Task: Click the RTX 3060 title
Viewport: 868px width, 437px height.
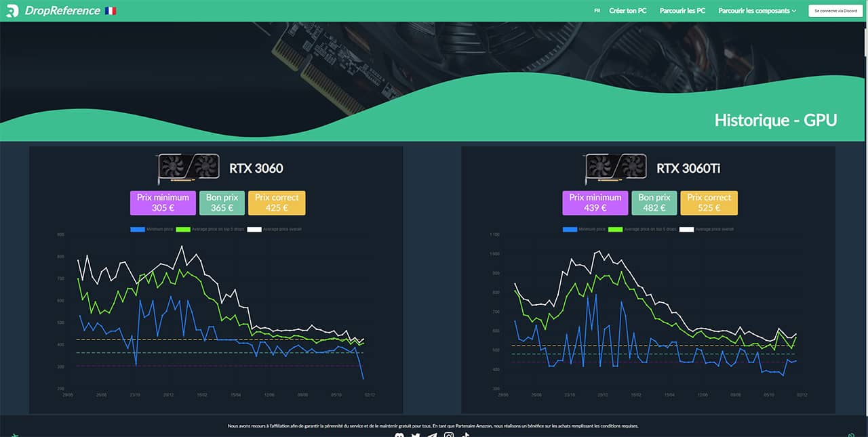Action: pyautogui.click(x=256, y=168)
